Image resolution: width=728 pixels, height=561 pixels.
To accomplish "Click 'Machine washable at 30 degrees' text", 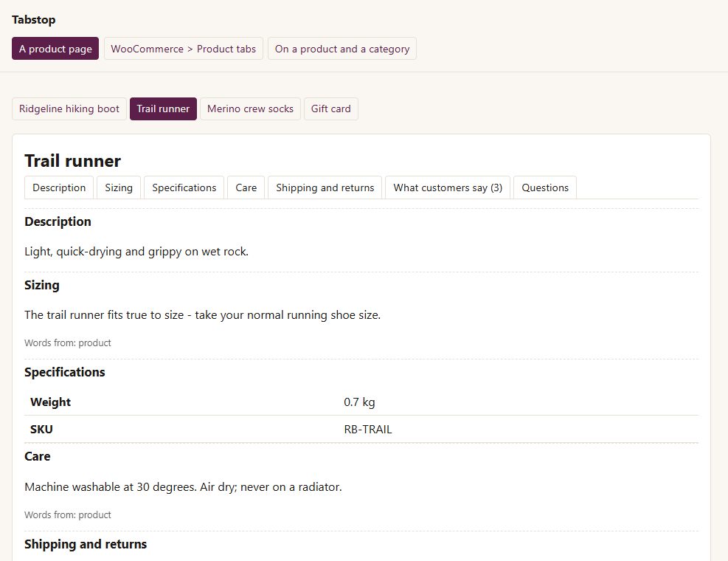I will pos(184,487).
